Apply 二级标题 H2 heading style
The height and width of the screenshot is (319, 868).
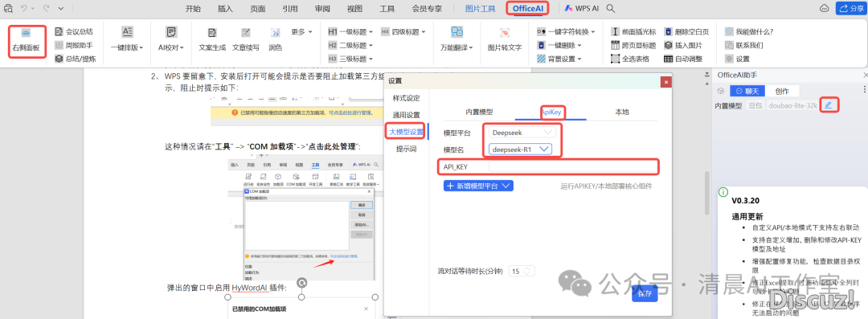point(350,45)
